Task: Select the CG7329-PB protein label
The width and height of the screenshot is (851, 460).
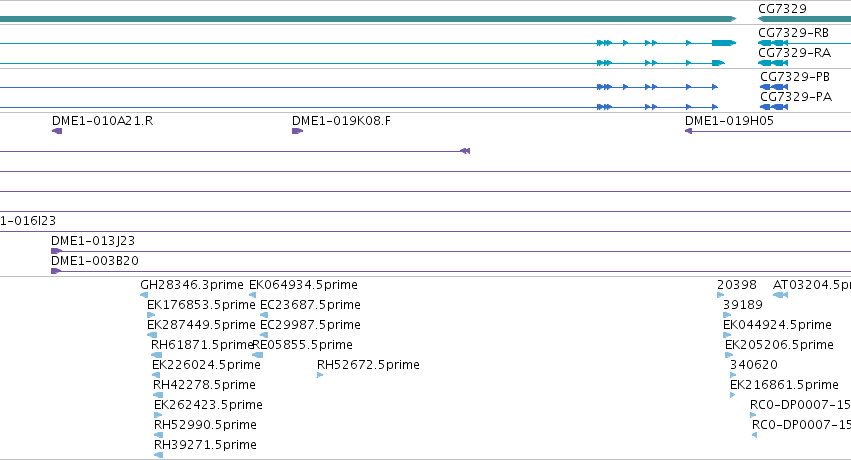Action: 795,76
